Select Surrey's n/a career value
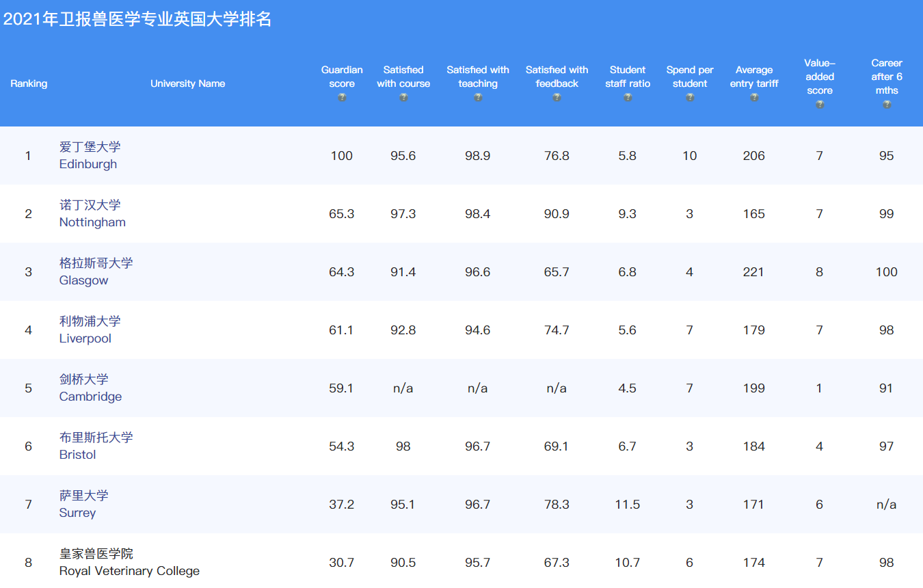 coord(887,505)
